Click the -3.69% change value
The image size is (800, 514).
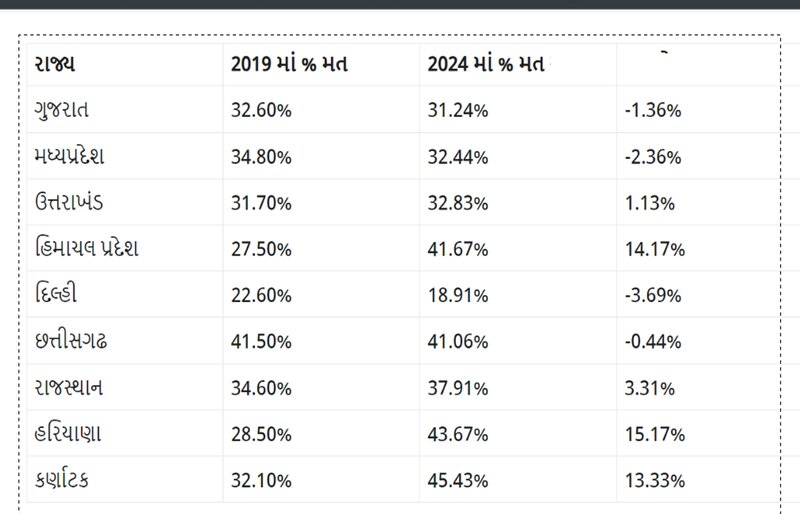[x=651, y=295]
